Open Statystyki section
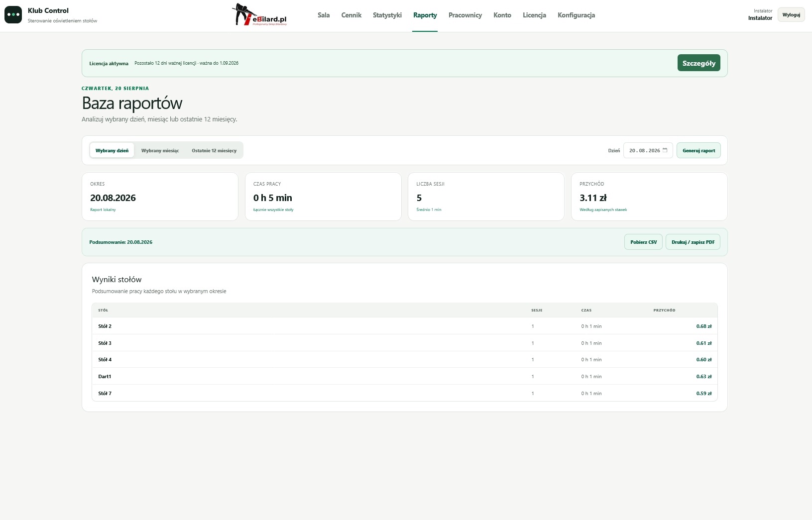Image resolution: width=812 pixels, height=520 pixels. [387, 15]
